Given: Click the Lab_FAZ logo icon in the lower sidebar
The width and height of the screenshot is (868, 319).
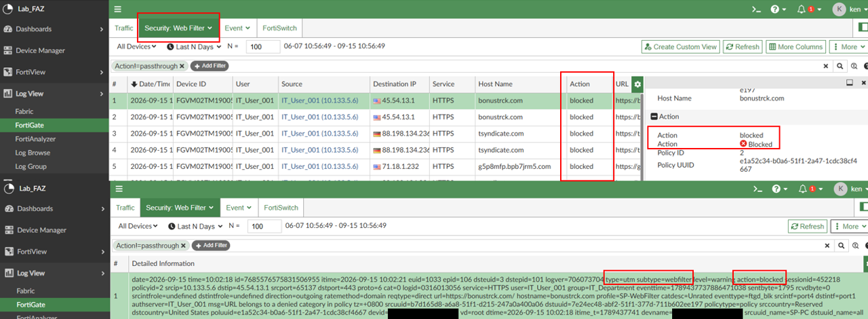Looking at the screenshot, I should coord(8,188).
